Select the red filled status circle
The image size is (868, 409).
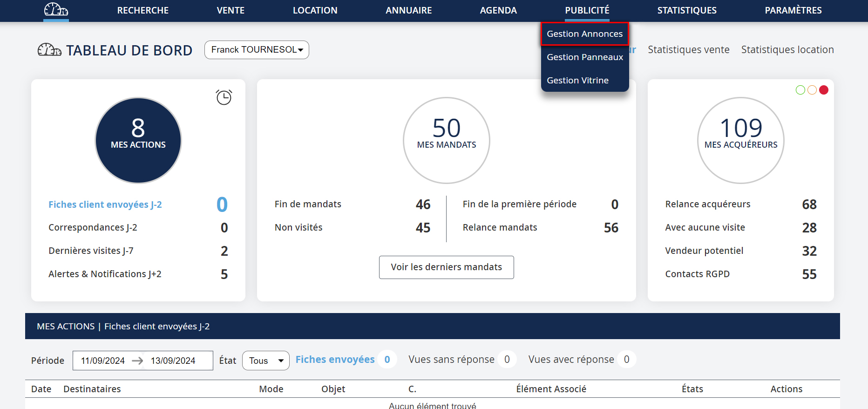[x=824, y=90]
